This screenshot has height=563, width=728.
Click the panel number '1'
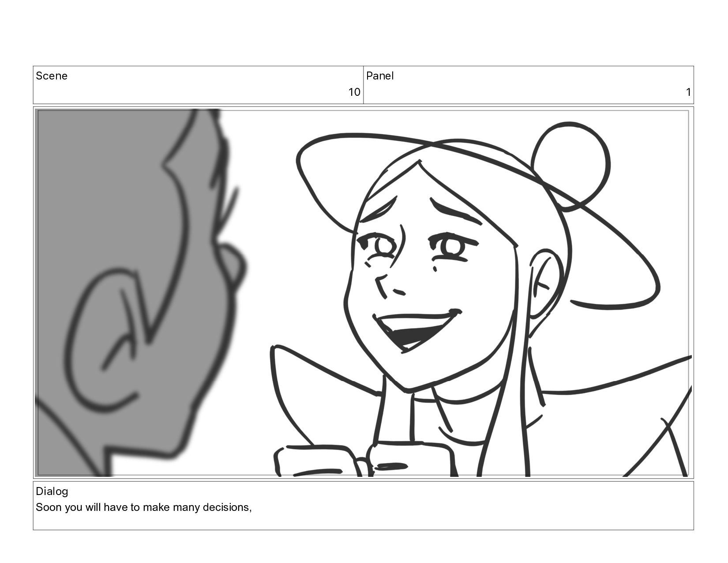click(688, 92)
